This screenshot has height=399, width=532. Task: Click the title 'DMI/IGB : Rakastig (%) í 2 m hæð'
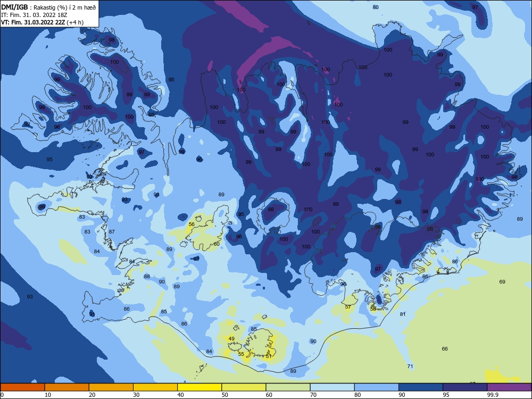coord(48,7)
